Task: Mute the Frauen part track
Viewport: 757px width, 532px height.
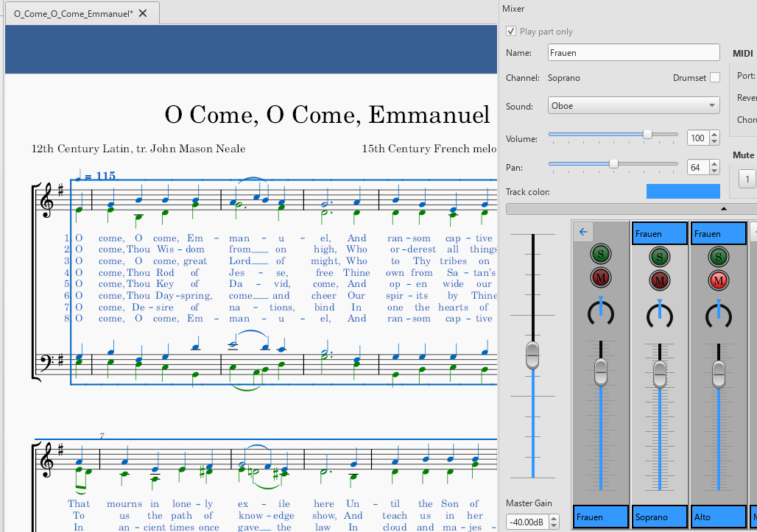Action: click(601, 277)
